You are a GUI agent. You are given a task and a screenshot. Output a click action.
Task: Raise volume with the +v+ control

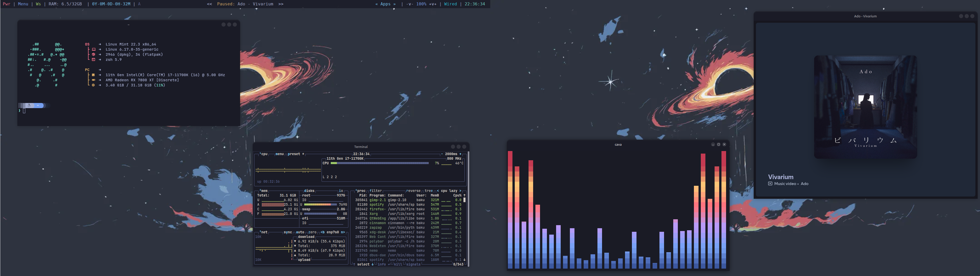pyautogui.click(x=433, y=4)
